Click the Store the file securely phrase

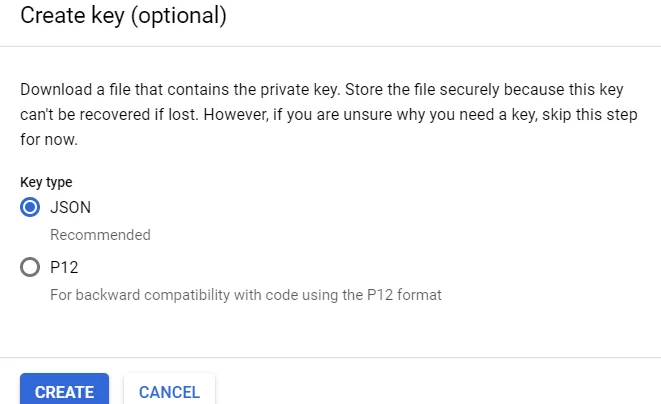pyautogui.click(x=422, y=89)
